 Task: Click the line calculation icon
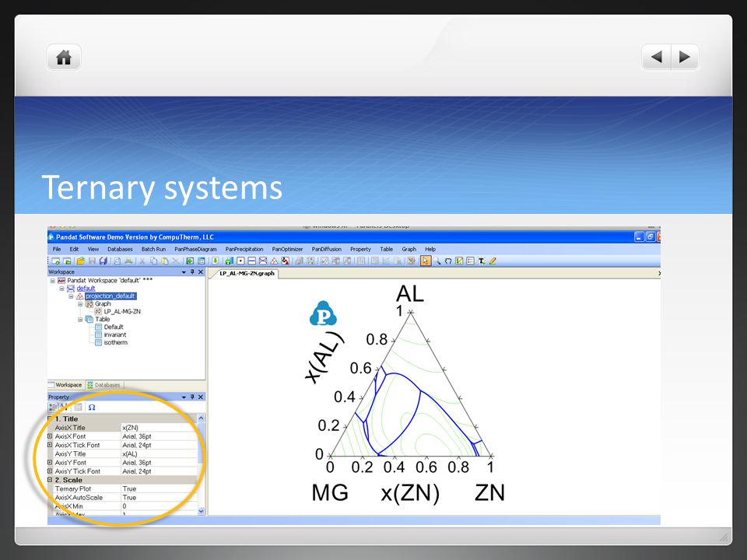coord(251,261)
